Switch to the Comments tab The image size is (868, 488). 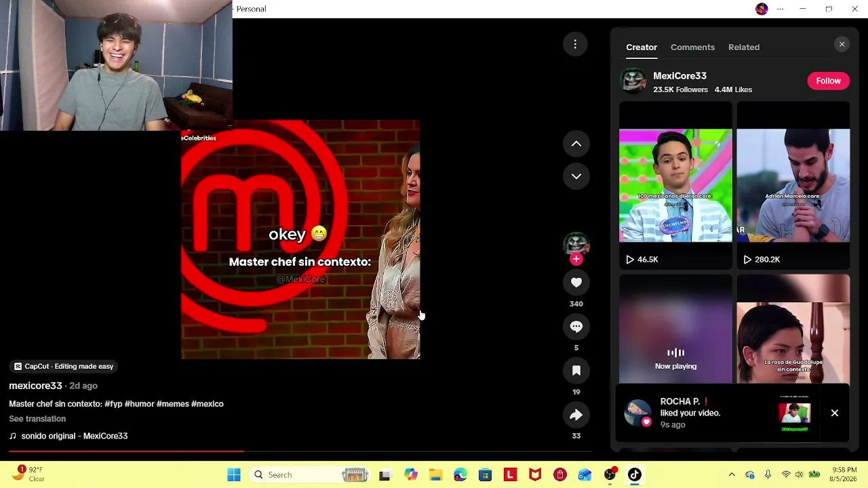click(692, 47)
